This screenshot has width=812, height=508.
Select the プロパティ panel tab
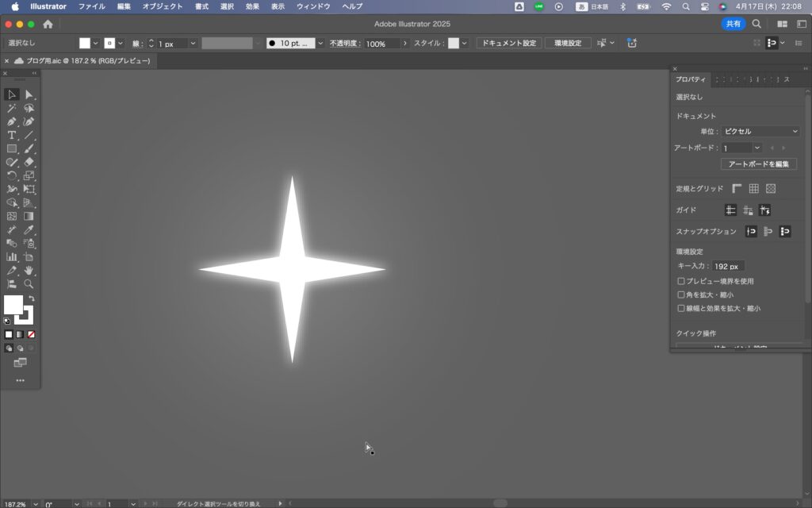click(x=691, y=79)
